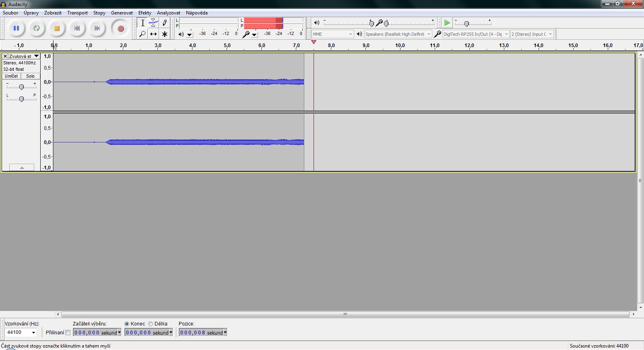Click the mixer toolbar speaker volume icon
Viewport: 644px width, 350px height.
point(317,23)
